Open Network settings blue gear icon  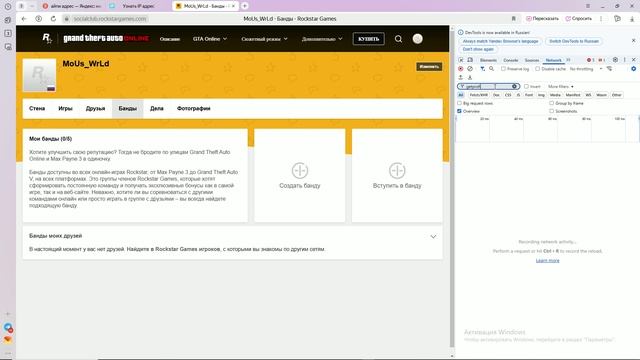633,69
